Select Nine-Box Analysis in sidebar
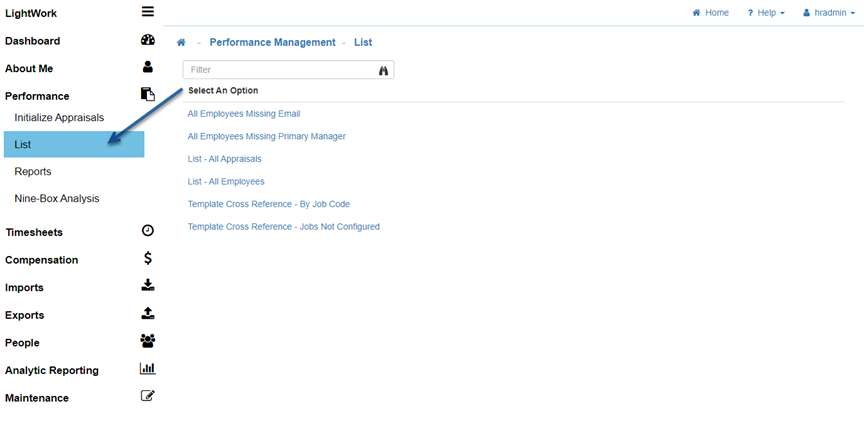864x438 pixels. 57,198
